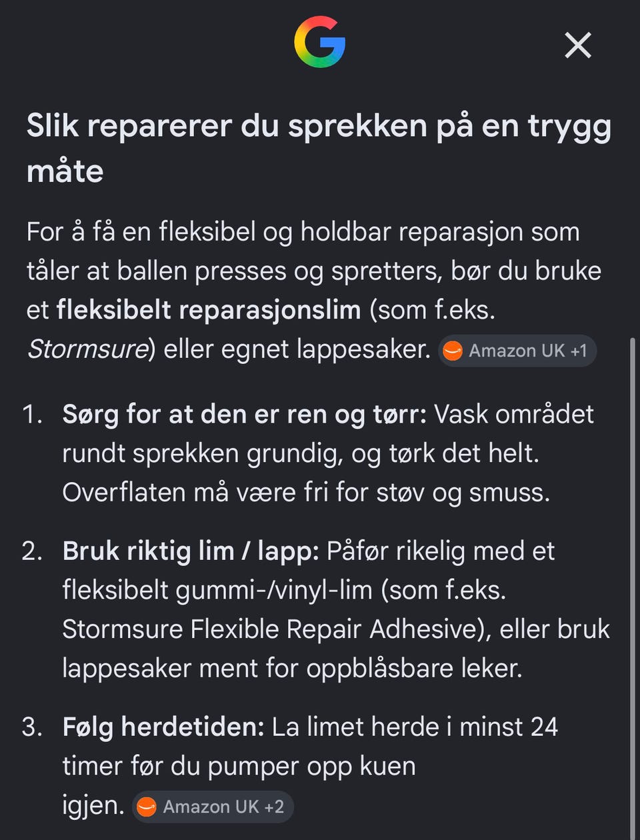Click list number 2 marker
640x840 pixels.
(32, 551)
